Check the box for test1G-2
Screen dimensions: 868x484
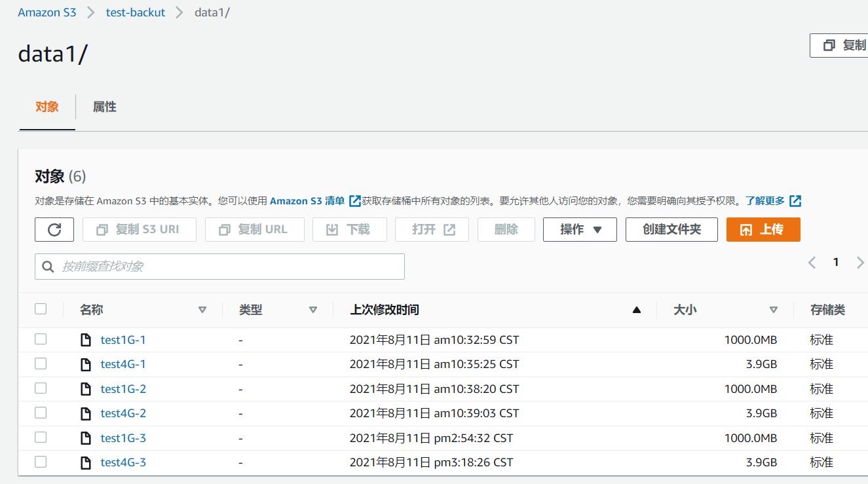point(41,388)
